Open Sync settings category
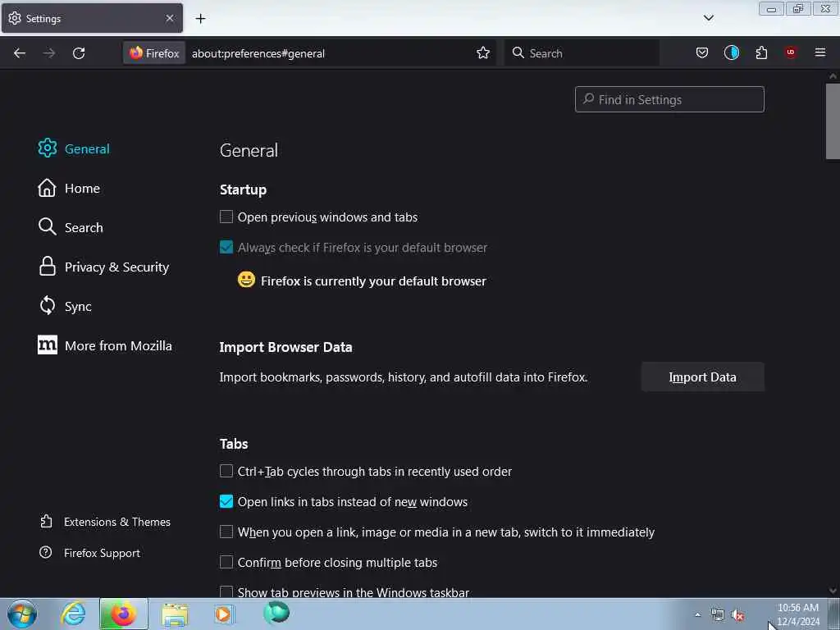 [65, 306]
